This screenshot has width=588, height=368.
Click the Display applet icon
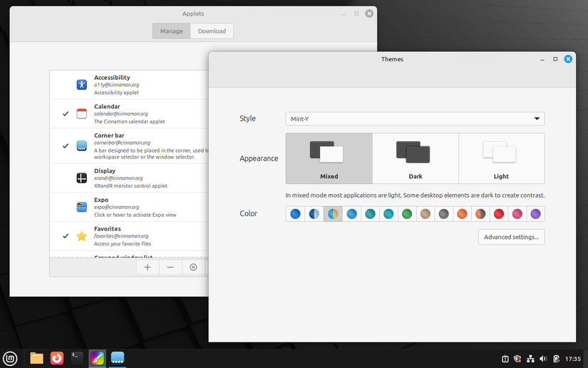pyautogui.click(x=81, y=178)
